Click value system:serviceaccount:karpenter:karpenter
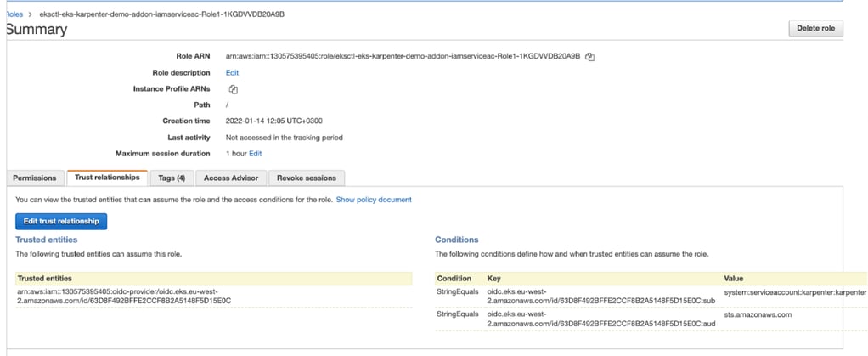This screenshot has height=356, width=868. 795,291
